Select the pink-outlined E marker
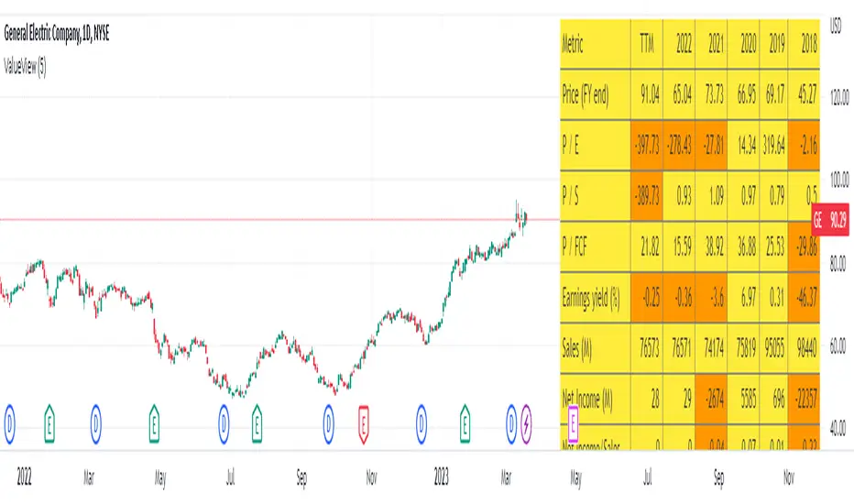Viewport: 854px width, 504px height. [574, 422]
